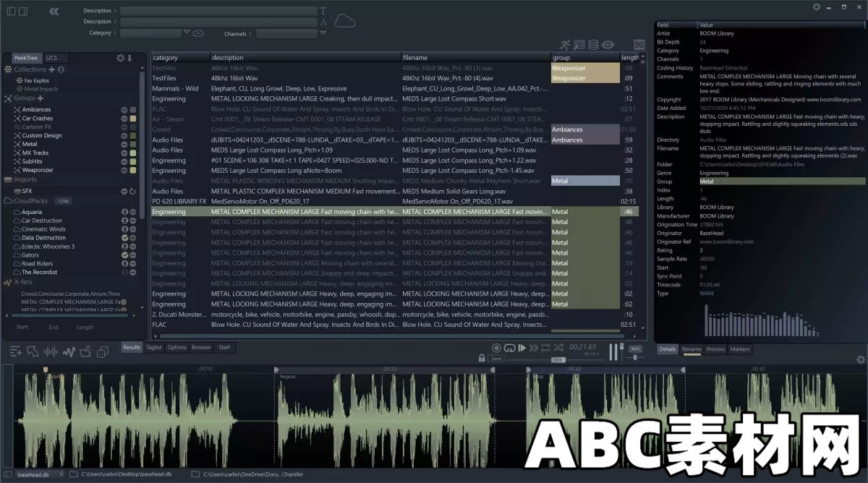Toggle loop playback

509,348
